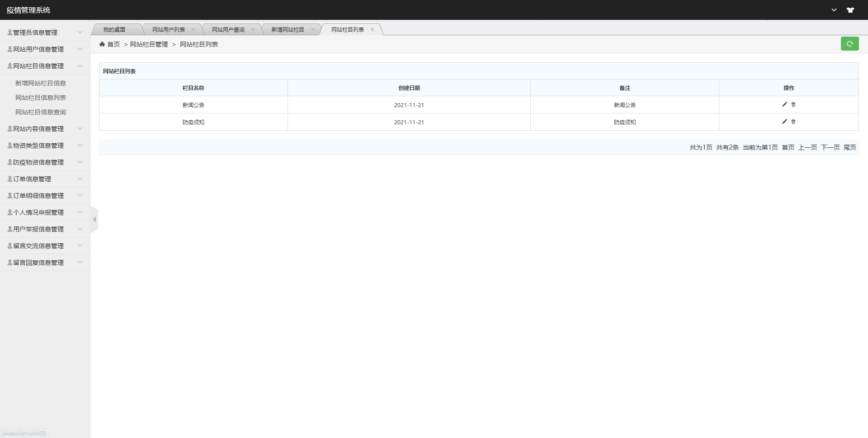The image size is (868, 438).
Task: Collapse 网站栏目信息管理 menu
Action: pyautogui.click(x=45, y=66)
